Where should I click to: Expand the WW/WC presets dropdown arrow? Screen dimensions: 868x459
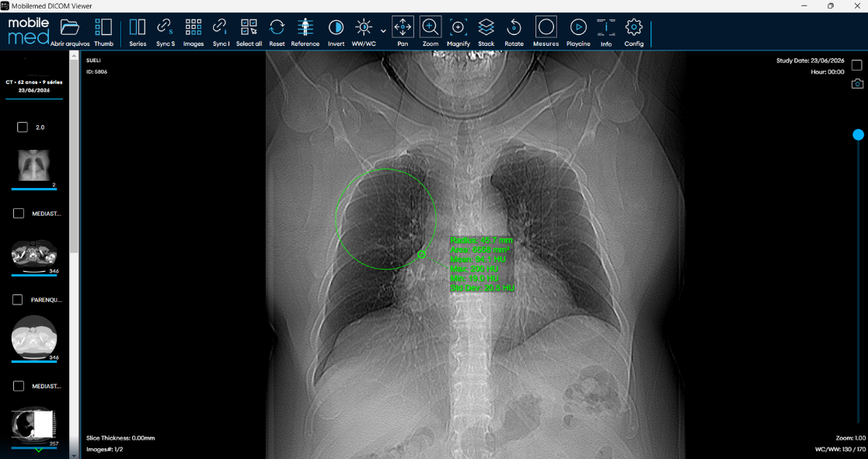click(383, 31)
